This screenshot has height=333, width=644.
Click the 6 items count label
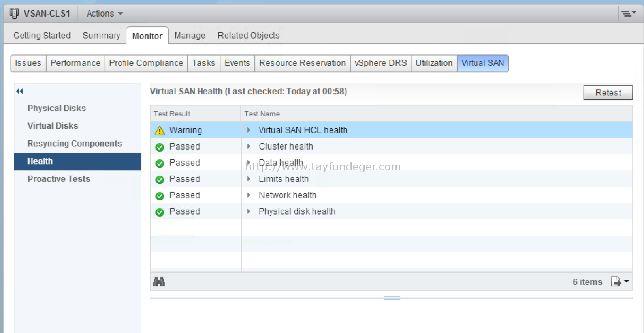click(588, 282)
